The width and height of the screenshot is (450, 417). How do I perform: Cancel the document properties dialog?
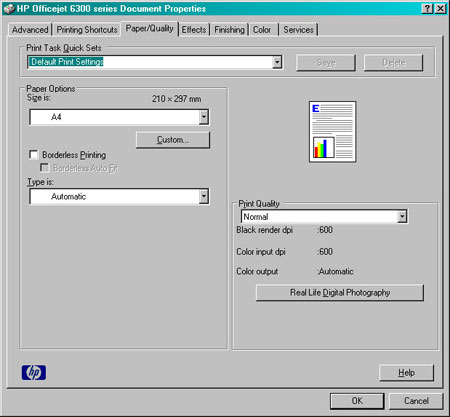(x=416, y=401)
